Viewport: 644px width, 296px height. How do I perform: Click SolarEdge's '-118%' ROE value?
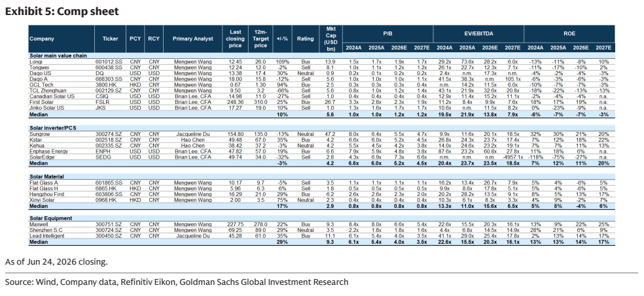(x=534, y=157)
